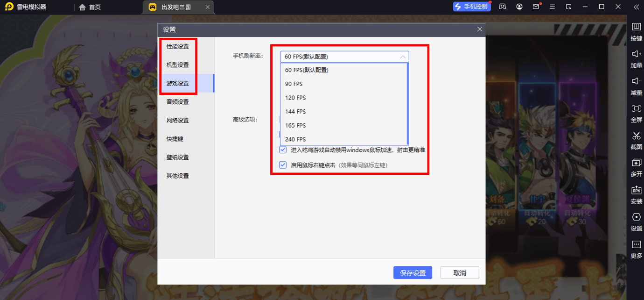The image size is (644, 300).
Task: Click the window-resize arrow icon in title bar
Action: 569,7
